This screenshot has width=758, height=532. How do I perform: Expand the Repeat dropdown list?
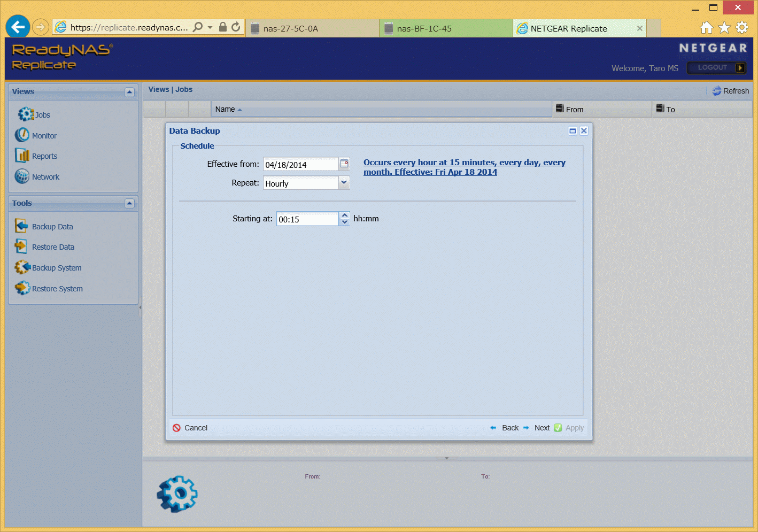pyautogui.click(x=344, y=183)
